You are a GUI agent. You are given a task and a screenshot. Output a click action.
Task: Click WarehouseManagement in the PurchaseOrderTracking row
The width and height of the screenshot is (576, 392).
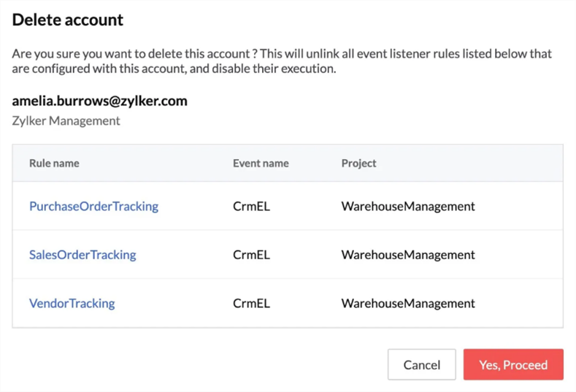[x=407, y=206]
